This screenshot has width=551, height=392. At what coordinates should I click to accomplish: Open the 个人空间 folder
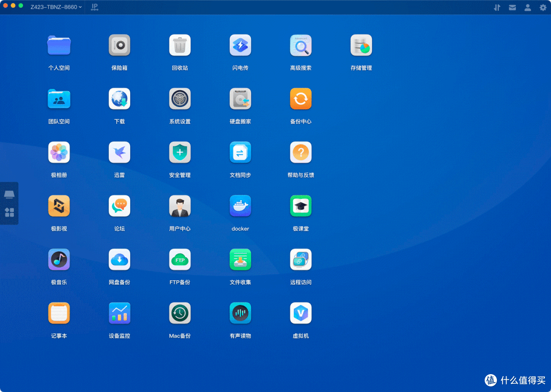(x=59, y=45)
